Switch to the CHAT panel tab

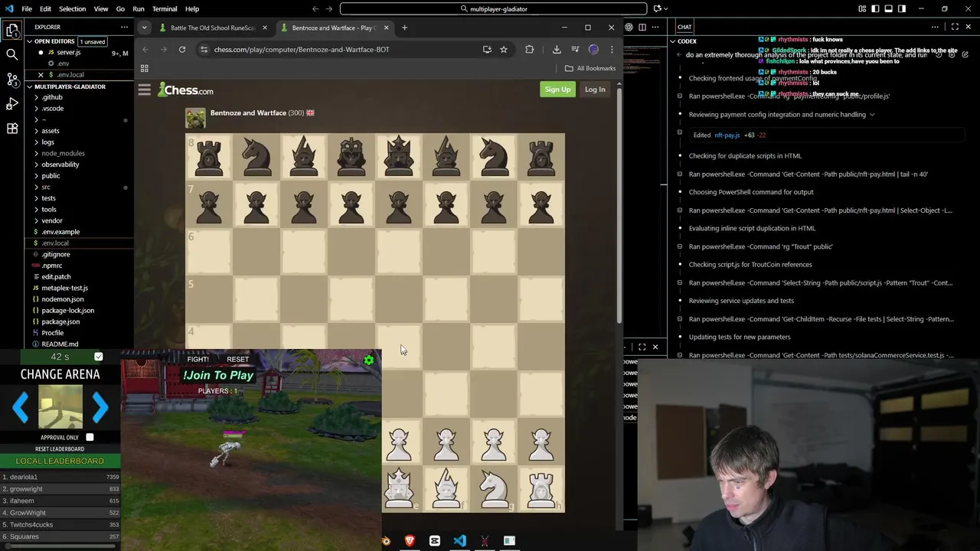(684, 27)
